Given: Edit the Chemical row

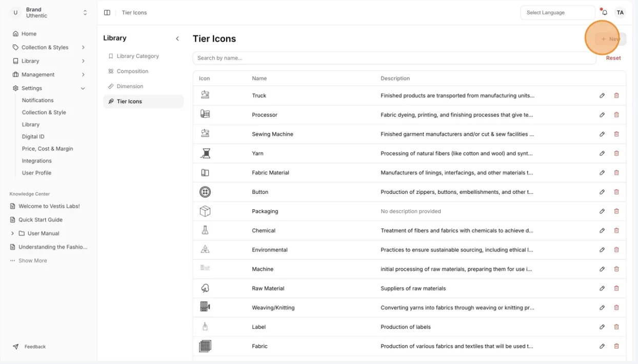Looking at the screenshot, I should coord(602,231).
